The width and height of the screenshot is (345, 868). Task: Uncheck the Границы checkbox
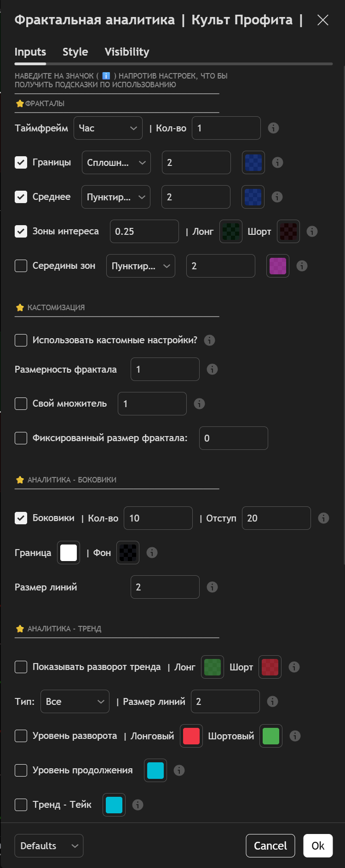coord(21,163)
